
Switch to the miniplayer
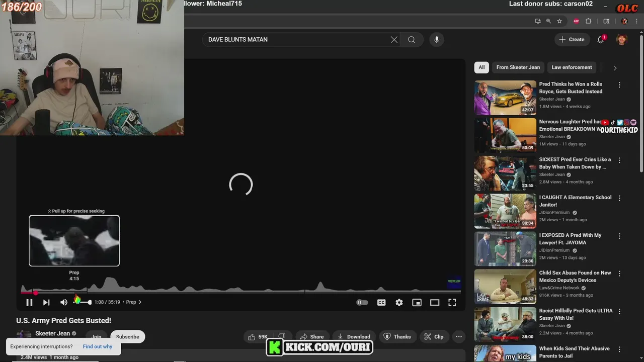pyautogui.click(x=417, y=302)
